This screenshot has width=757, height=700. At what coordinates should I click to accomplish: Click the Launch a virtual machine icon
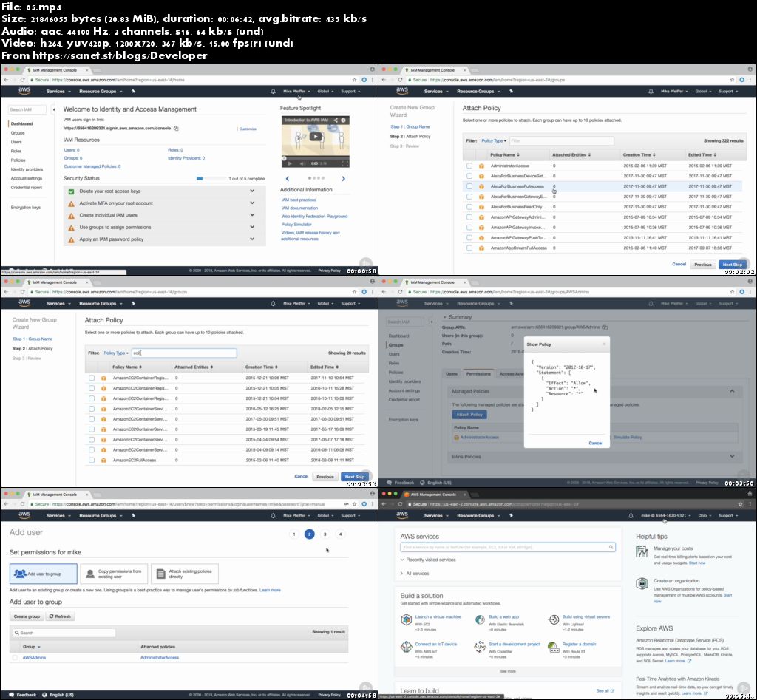point(407,619)
